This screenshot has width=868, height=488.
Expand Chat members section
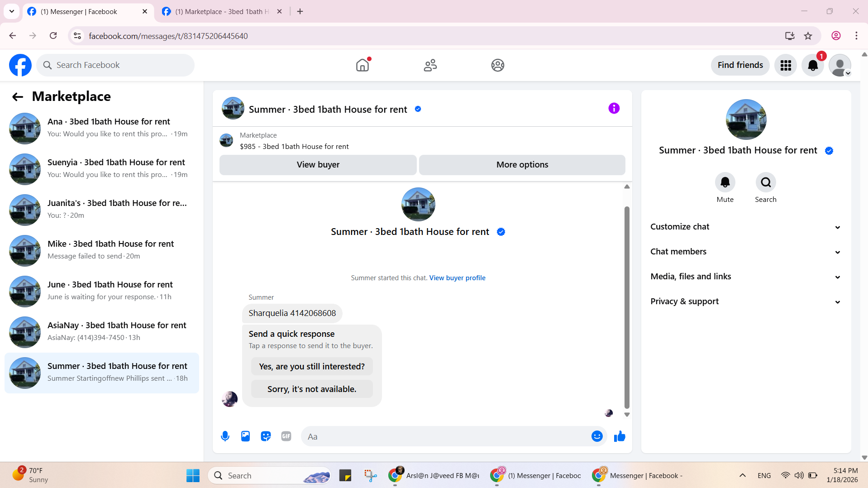tap(746, 252)
